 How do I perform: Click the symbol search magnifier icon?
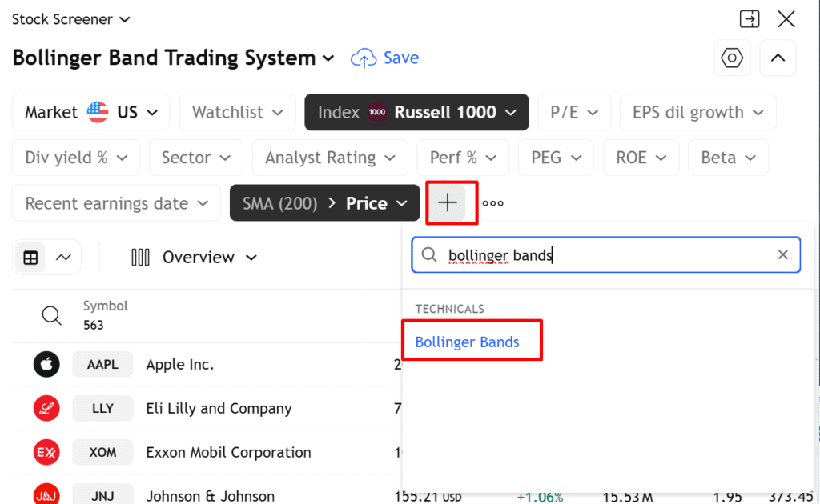(x=51, y=315)
